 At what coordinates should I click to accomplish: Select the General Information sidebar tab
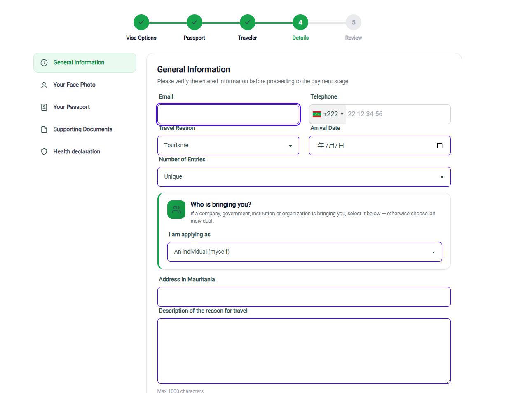[85, 63]
